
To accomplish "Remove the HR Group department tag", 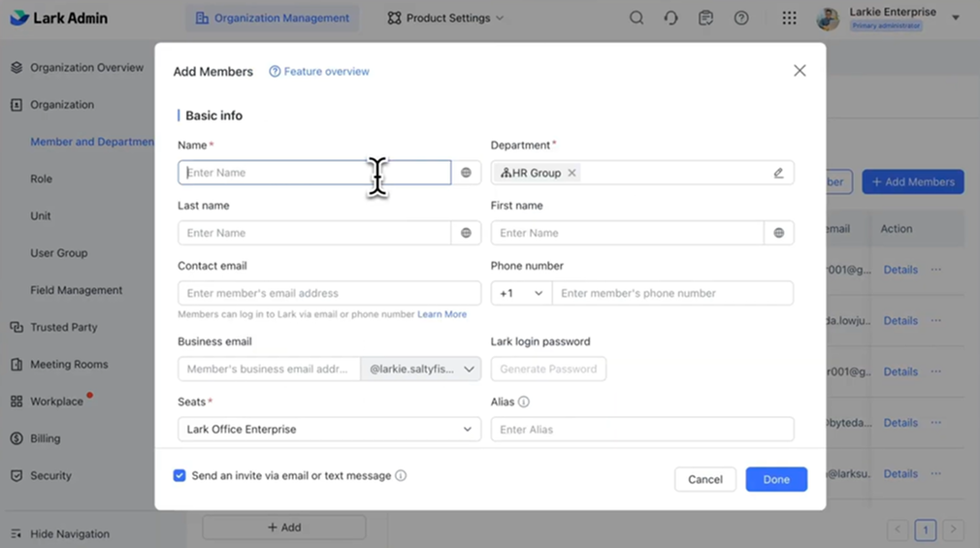I will coord(572,173).
